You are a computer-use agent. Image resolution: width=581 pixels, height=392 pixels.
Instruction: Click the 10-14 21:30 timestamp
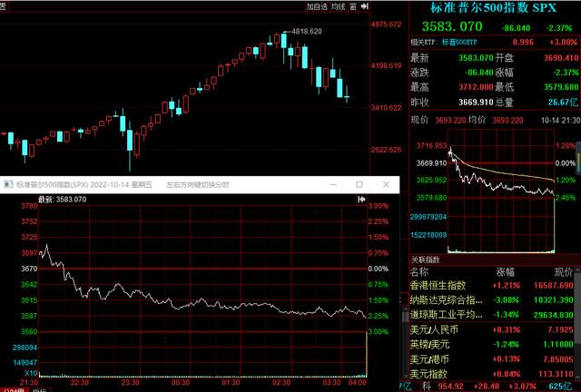(x=560, y=121)
